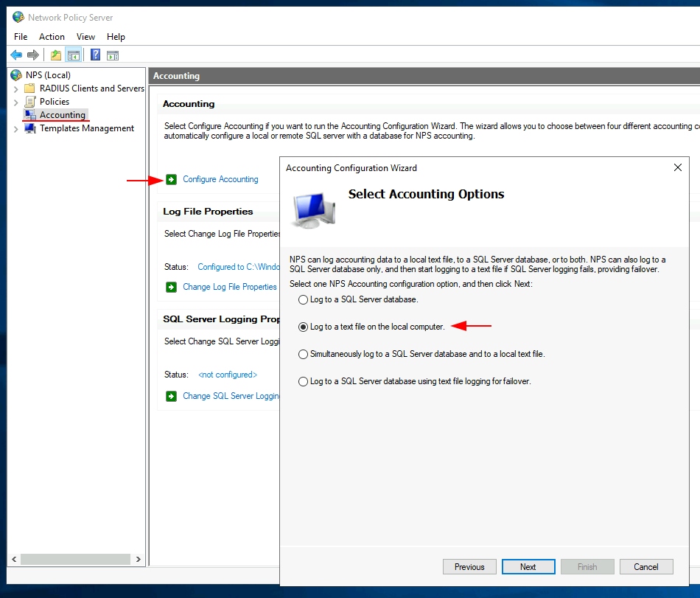
Task: Click the RADIUS Clients and Servers folder icon
Action: (29, 88)
